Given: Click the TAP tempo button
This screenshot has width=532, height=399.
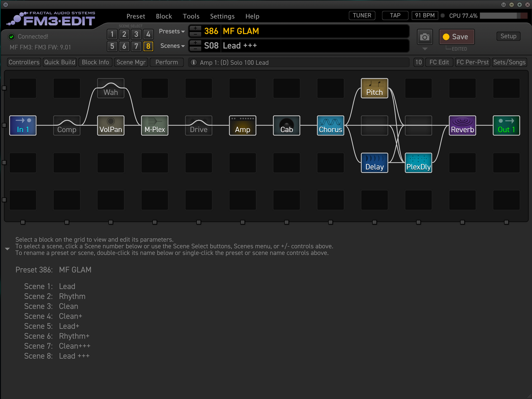Looking at the screenshot, I should (395, 15).
